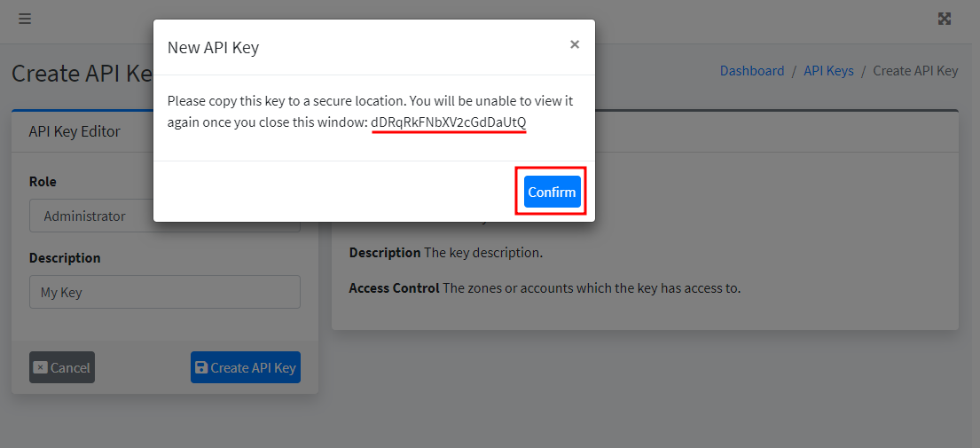
Task: Close the New API Key dialog
Action: 575,44
